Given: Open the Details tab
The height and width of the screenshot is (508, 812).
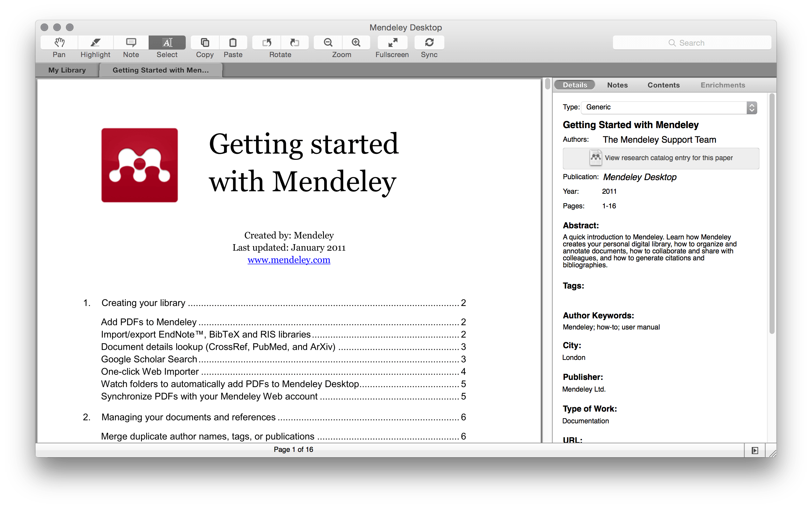Looking at the screenshot, I should point(575,85).
